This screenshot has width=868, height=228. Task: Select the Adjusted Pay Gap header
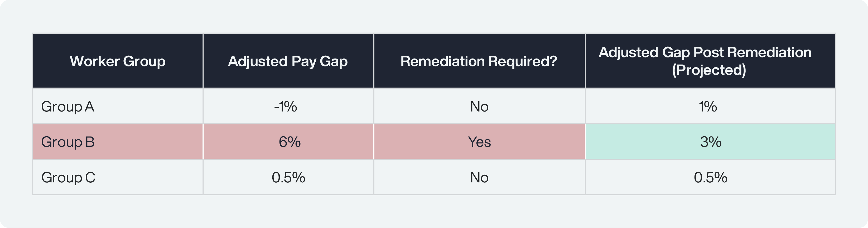(x=288, y=61)
